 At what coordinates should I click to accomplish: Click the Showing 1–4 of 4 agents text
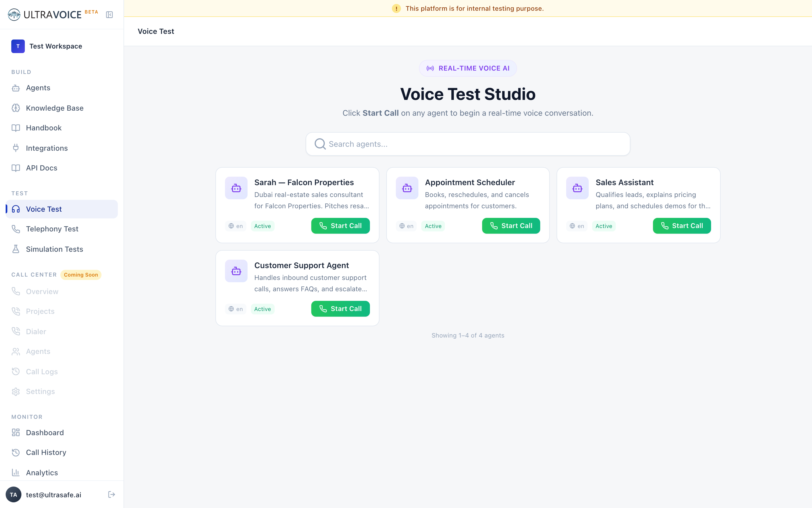point(468,335)
